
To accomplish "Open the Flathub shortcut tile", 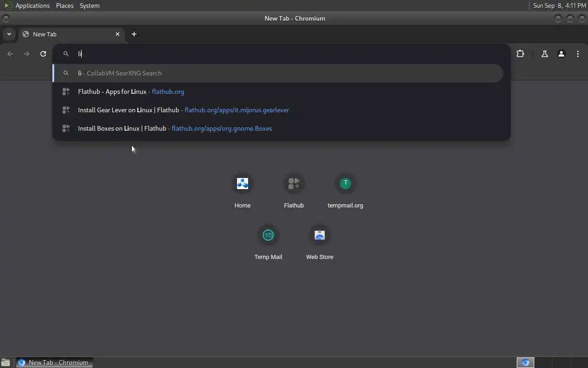I will 294,191.
